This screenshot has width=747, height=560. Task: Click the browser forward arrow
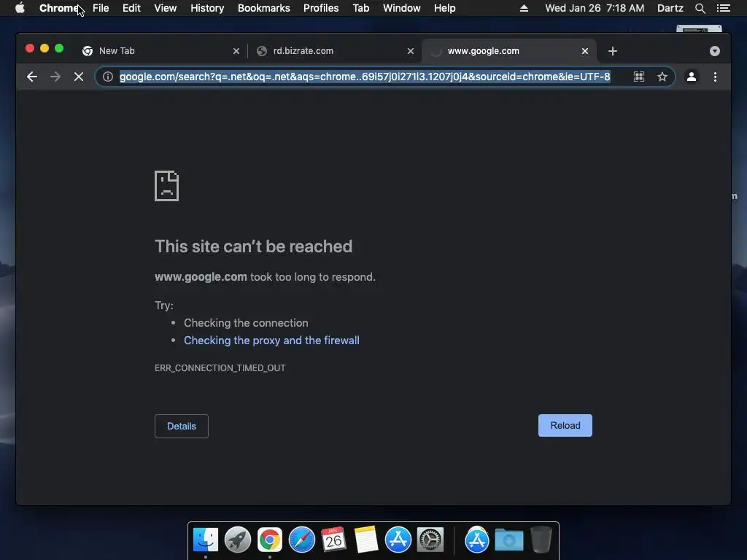55,77
